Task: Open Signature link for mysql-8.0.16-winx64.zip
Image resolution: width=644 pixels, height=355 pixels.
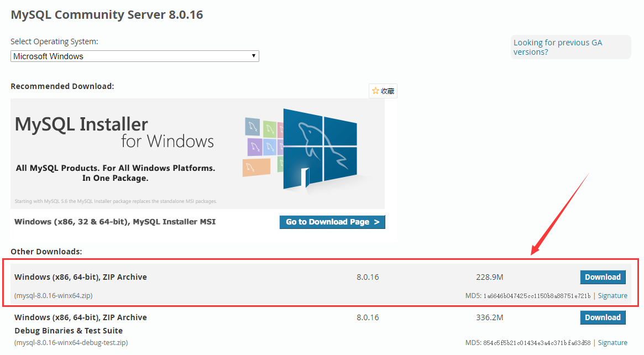Action: 612,296
